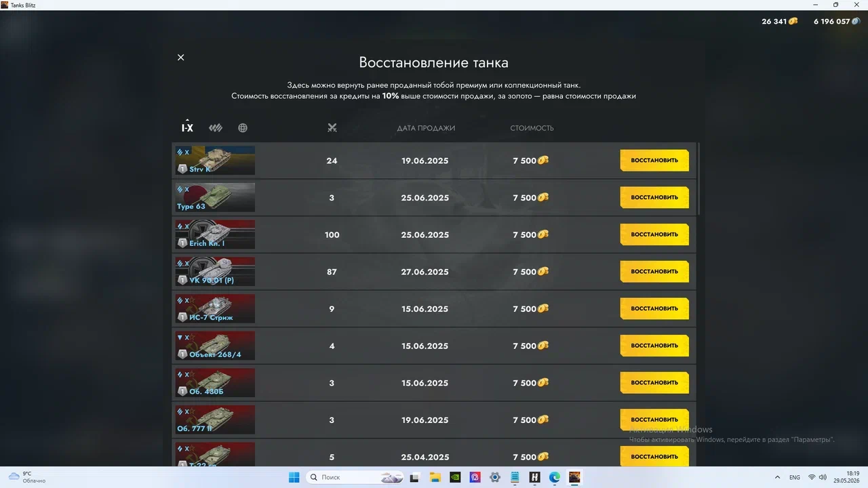Click the Об. 430Б cost 7 500 gold
868x488 pixels.
[530, 383]
